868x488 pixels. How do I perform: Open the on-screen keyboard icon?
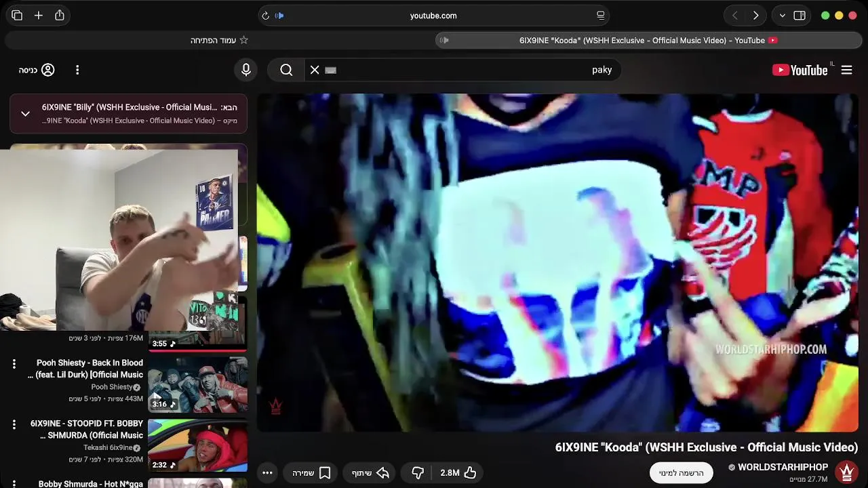(330, 70)
